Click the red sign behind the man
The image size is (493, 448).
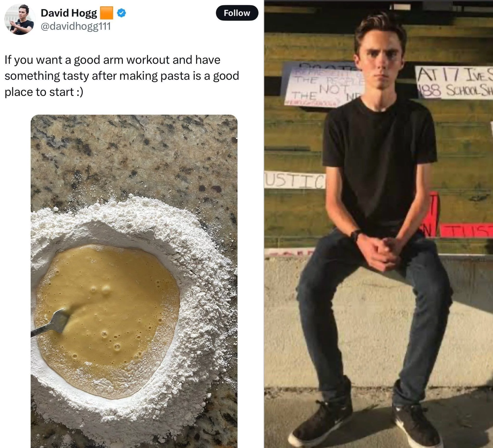tap(466, 230)
